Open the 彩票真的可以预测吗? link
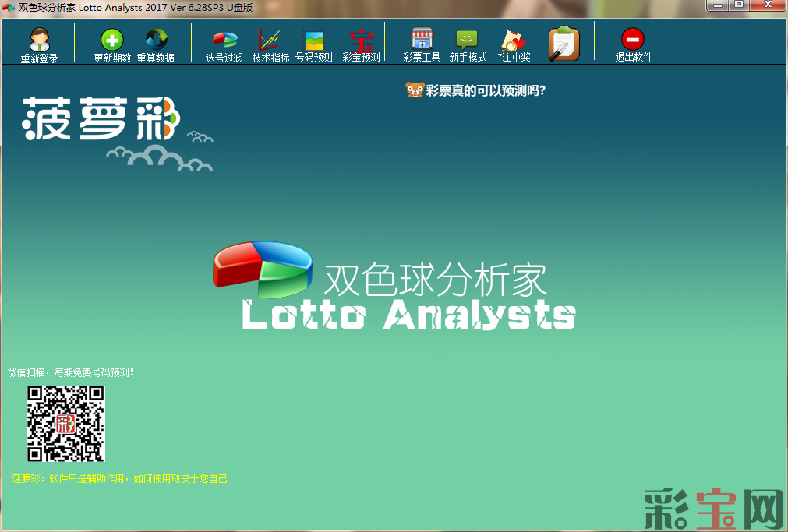Image resolution: width=788 pixels, height=532 pixels. click(485, 90)
